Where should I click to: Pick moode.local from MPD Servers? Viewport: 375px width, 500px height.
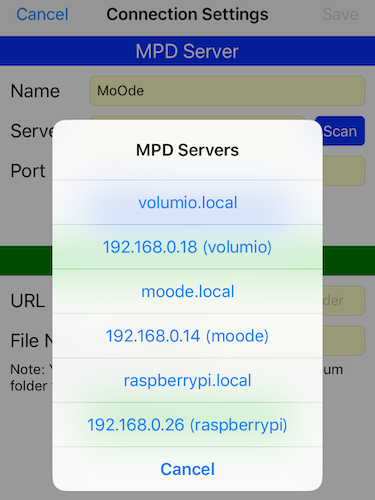click(187, 291)
